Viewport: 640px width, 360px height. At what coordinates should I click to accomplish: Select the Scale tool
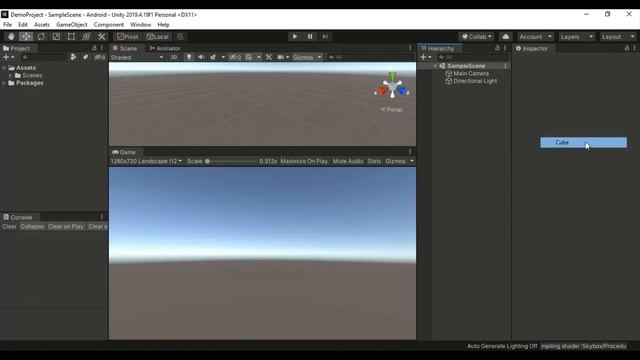tap(56, 37)
